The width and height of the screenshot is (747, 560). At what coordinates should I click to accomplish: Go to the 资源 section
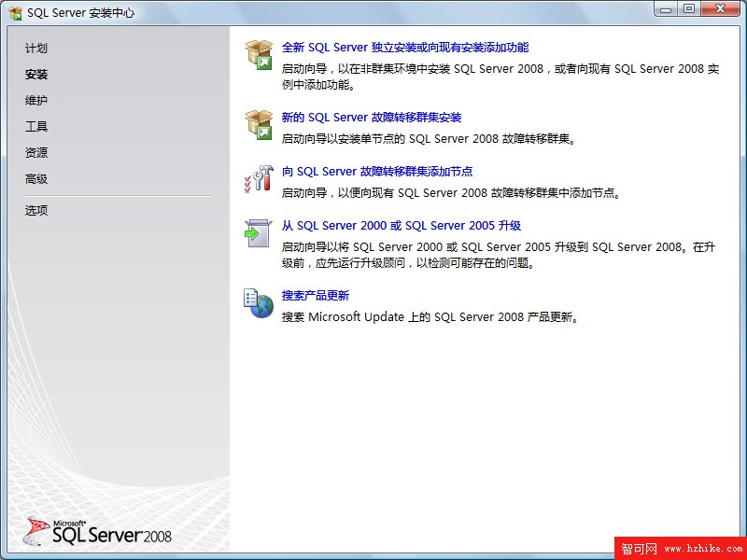coord(36,153)
